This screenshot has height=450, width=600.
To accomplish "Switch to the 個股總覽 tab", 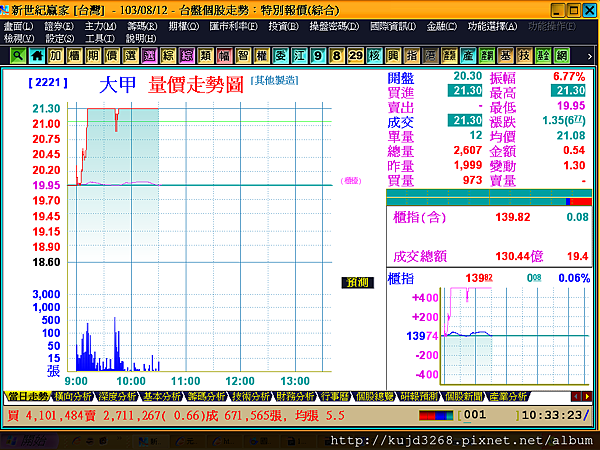I will pyautogui.click(x=374, y=396).
